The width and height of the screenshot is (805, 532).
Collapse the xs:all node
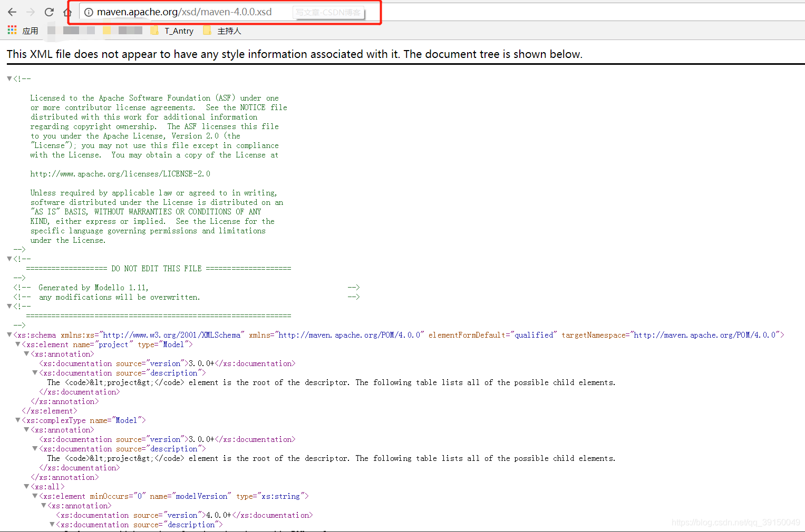tap(26, 486)
